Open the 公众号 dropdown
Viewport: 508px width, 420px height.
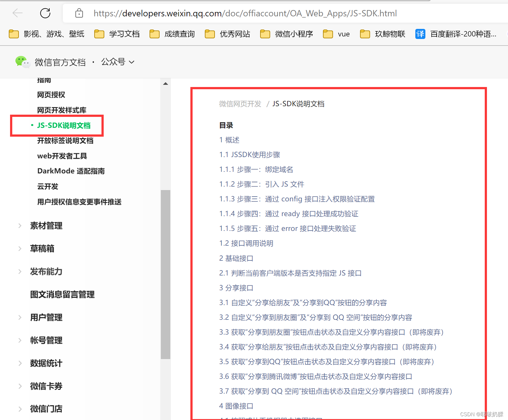tap(118, 62)
